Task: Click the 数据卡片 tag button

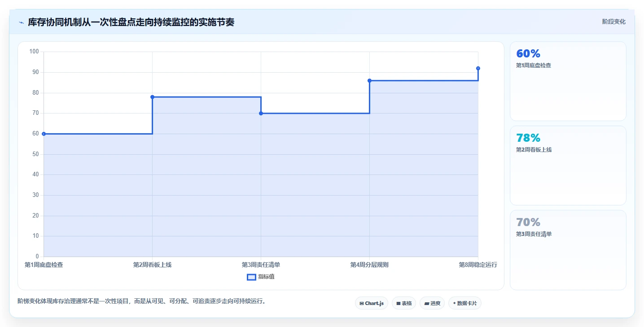Action: (464, 303)
